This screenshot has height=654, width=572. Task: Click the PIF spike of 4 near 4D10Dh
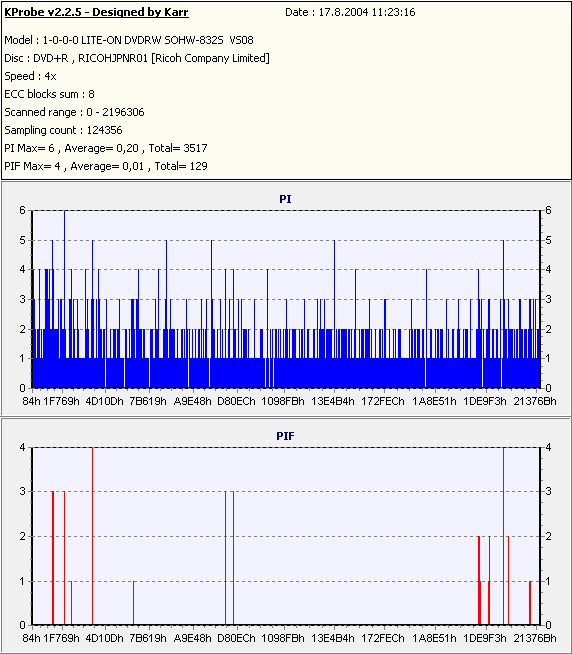(92, 536)
